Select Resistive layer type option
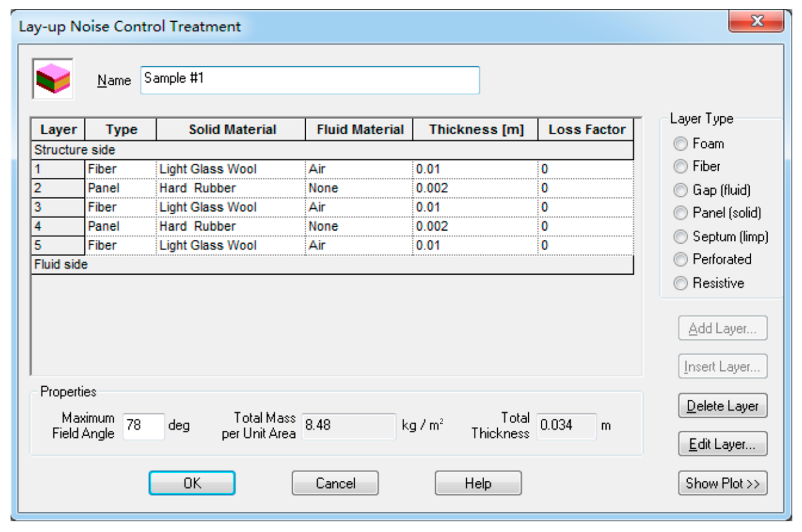 pyautogui.click(x=680, y=283)
